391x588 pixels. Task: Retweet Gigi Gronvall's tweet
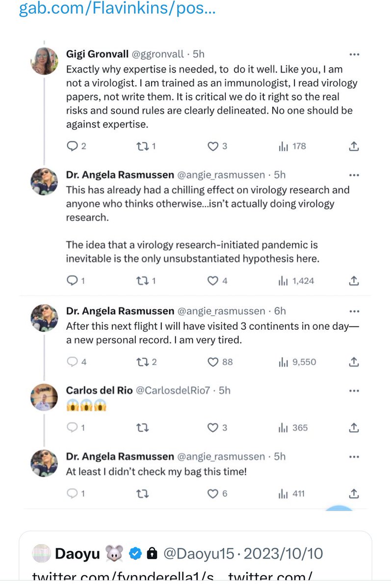(x=142, y=146)
